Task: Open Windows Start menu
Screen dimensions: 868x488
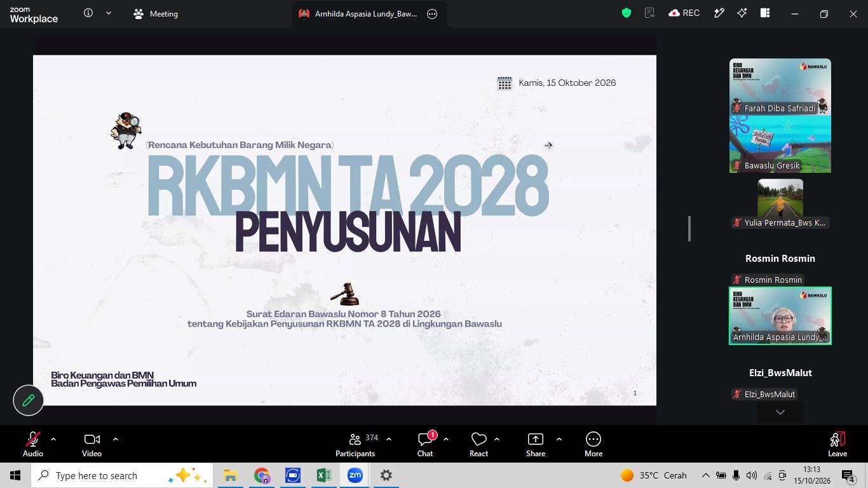Action: pos(15,475)
